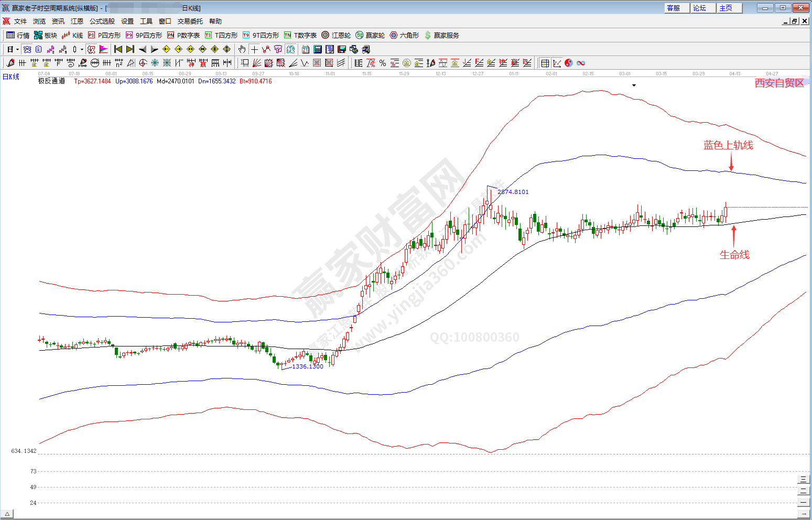Expand the triangle button at bottom-left corner
Viewport: 812px width, 520px height.
(x=7, y=514)
